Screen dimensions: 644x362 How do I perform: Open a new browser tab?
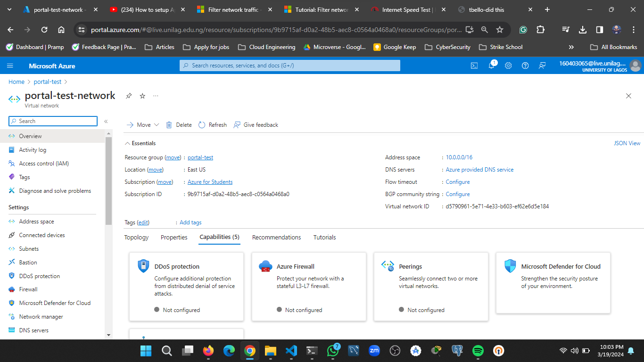547,9
